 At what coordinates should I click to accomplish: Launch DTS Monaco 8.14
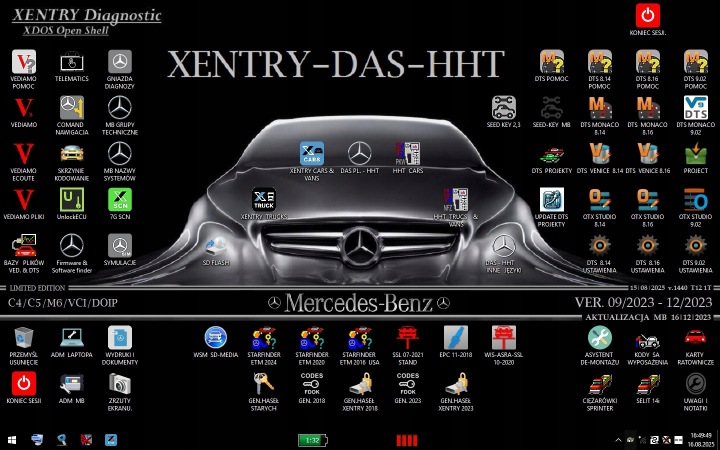(x=600, y=108)
